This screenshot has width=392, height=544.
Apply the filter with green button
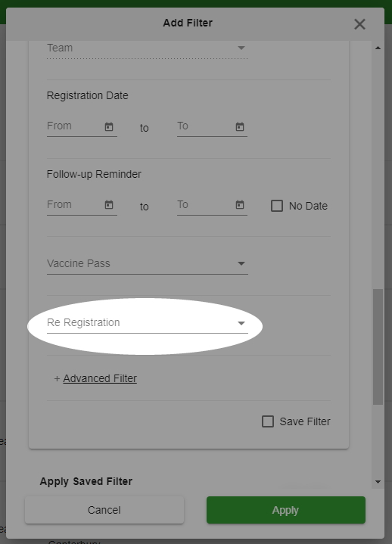coord(286,510)
